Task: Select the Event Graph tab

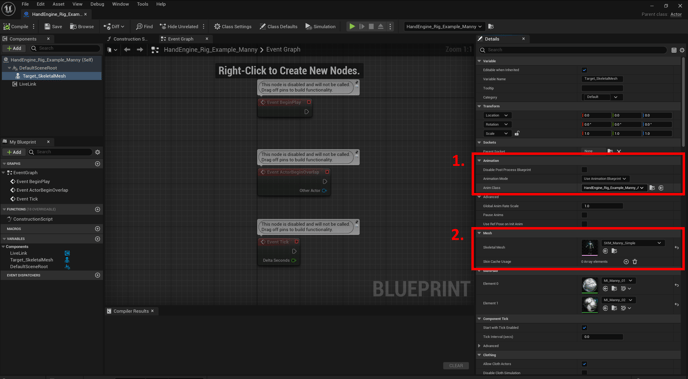Action: (180, 39)
